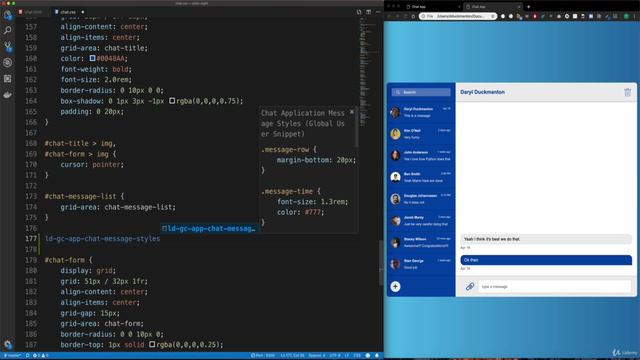640x360 pixels.
Task: Open the Explorer view in VS Code
Action: 7,15
